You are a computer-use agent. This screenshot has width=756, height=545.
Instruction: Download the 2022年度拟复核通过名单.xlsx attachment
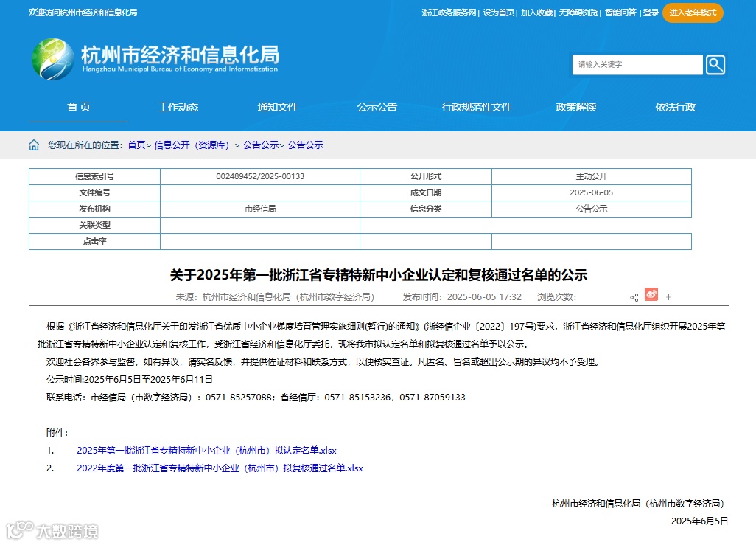point(220,468)
